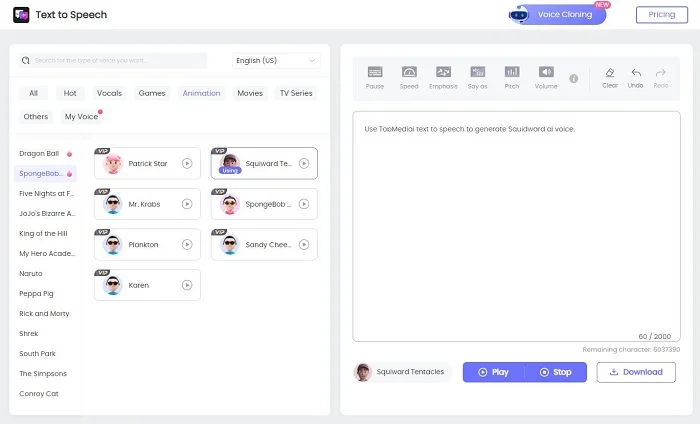700x424 pixels.
Task: Switch to the Movies category tab
Action: (x=250, y=93)
